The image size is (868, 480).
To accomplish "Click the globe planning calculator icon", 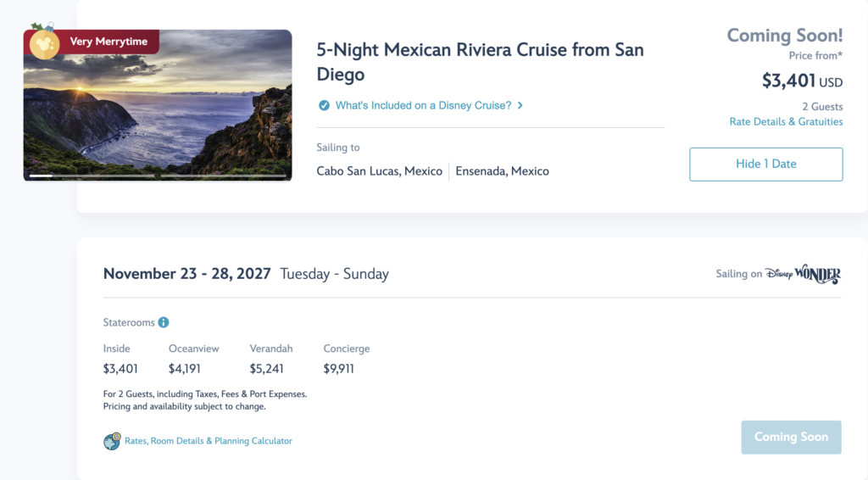I will pyautogui.click(x=112, y=441).
